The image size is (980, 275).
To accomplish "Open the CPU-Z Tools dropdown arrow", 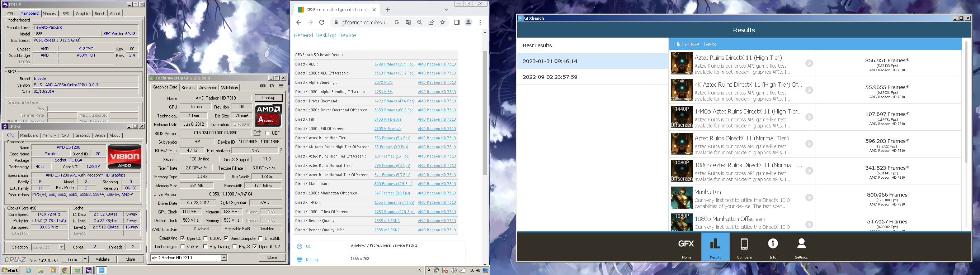I will [85, 260].
